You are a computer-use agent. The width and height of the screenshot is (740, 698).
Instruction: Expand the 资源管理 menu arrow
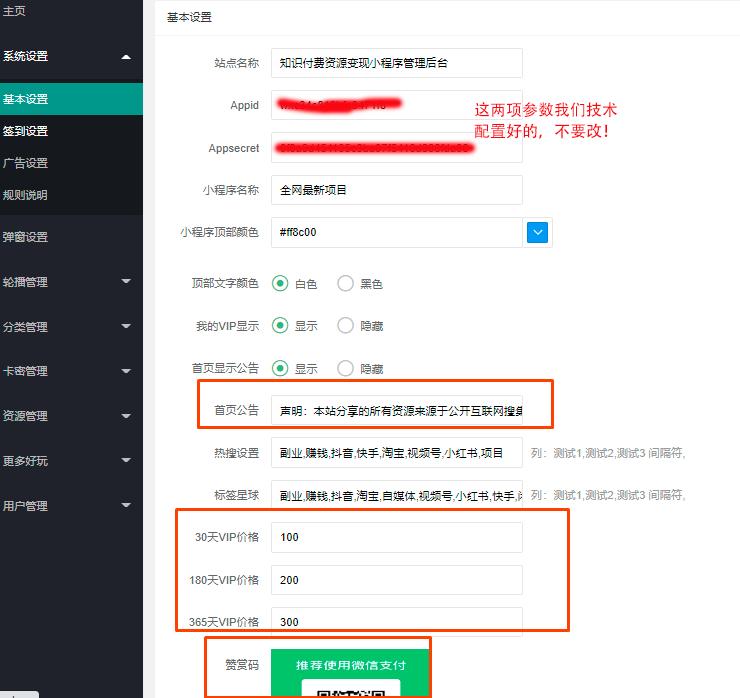tap(126, 416)
